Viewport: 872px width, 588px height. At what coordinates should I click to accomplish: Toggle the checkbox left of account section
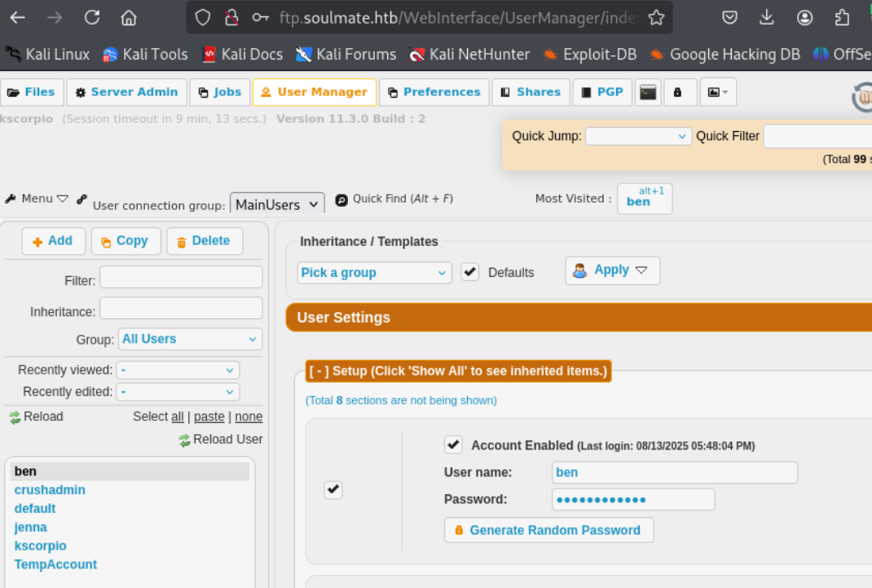(333, 489)
